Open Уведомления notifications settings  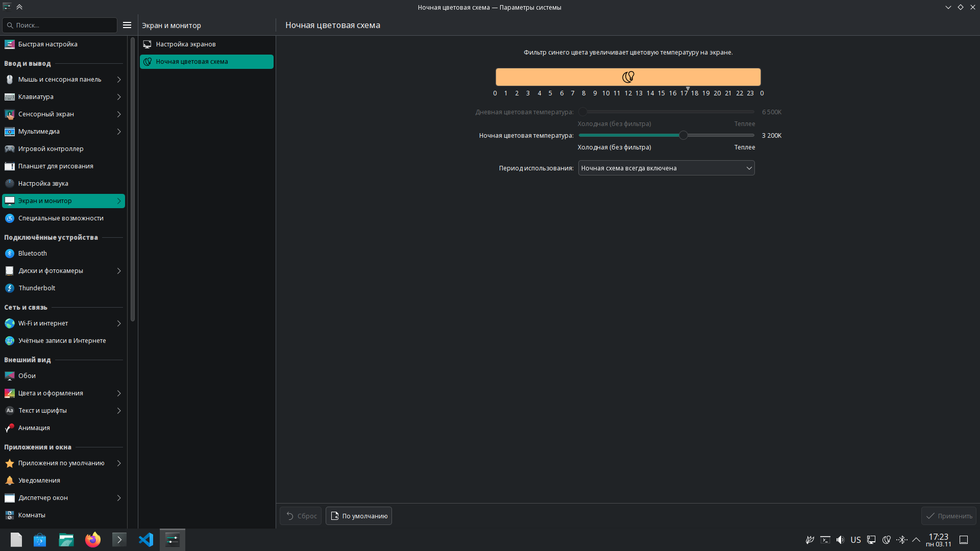39,481
